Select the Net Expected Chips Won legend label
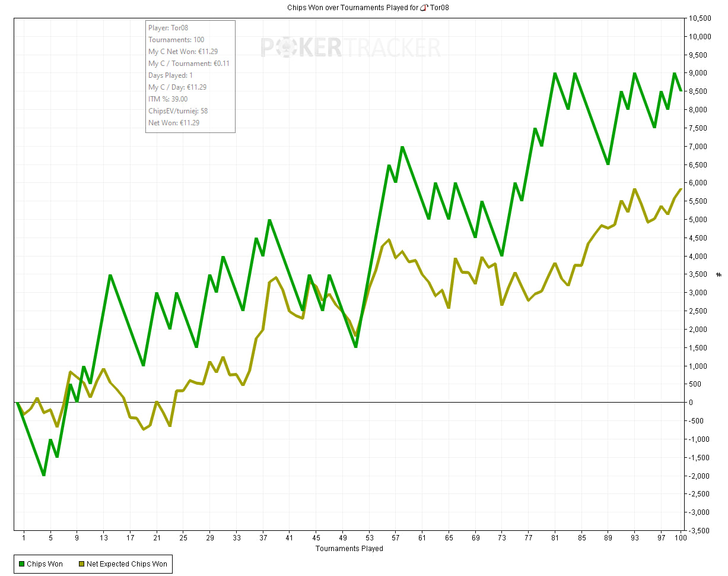 point(127,564)
